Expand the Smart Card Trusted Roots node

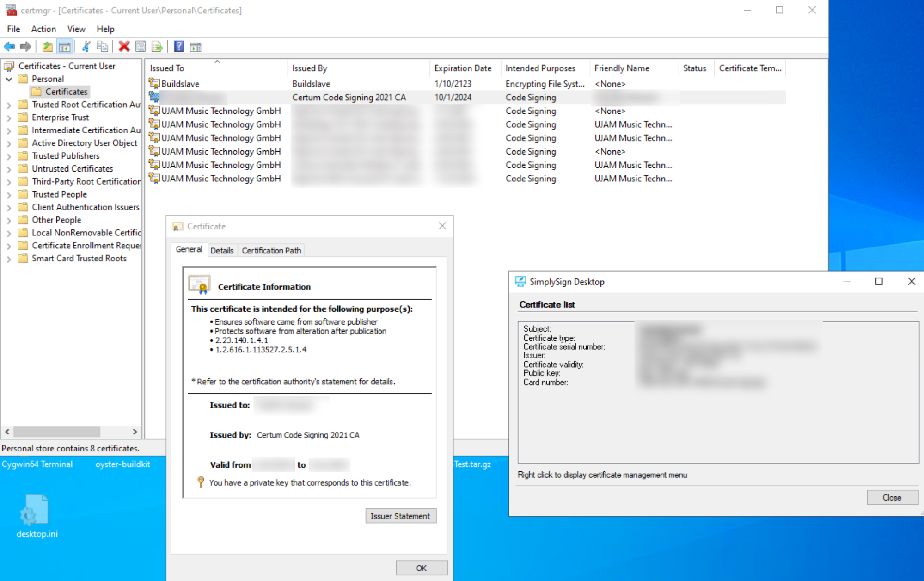pyautogui.click(x=9, y=259)
